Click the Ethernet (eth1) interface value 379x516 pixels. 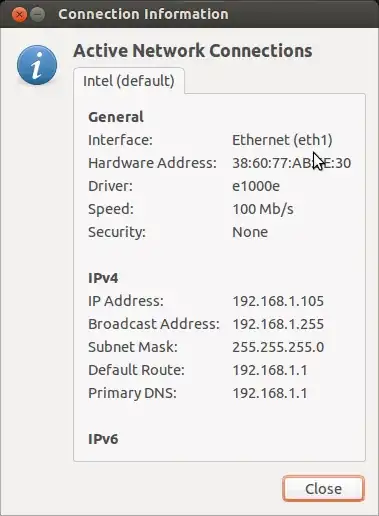282,140
